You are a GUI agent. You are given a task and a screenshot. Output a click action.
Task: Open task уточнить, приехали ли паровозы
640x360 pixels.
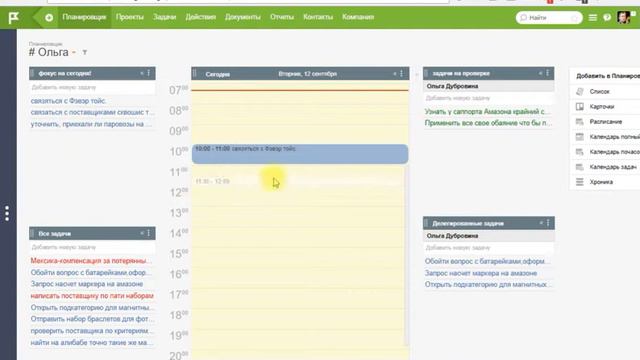pos(91,124)
